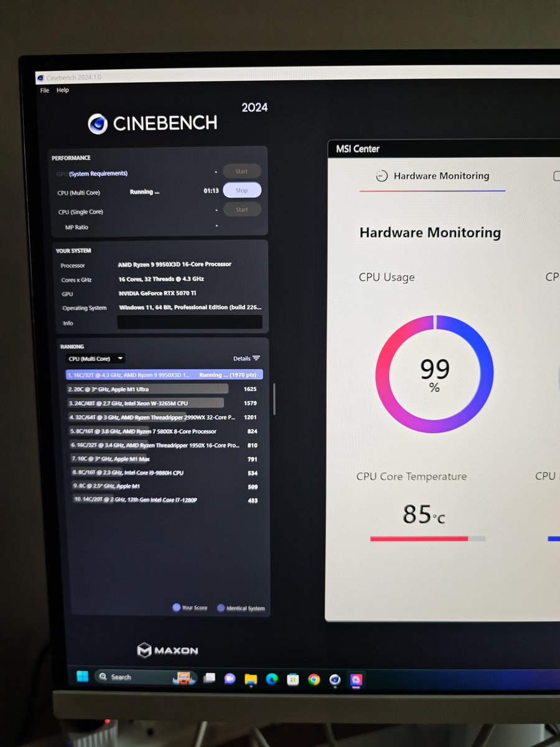Click the Cinebench sphere logo
560x747 pixels.
tap(98, 124)
